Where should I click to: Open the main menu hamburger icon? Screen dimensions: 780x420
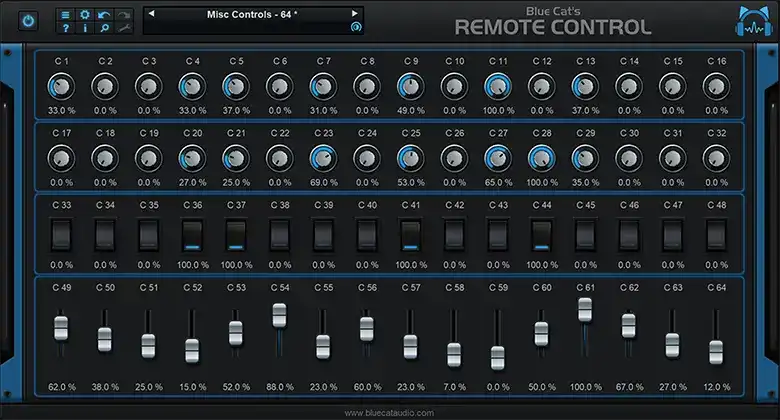(x=65, y=15)
